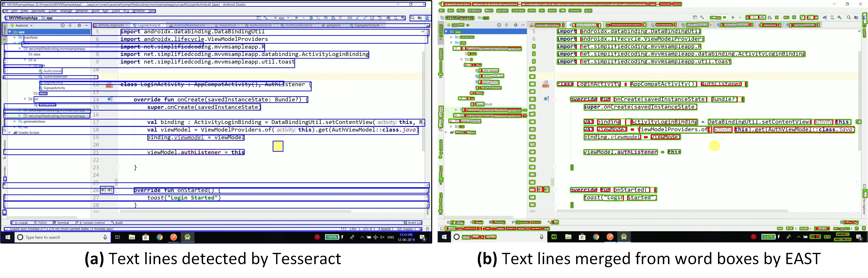Screen dimensions: 868x278
Task: Click Git update project arrow in left screenshot
Action: point(358,18)
